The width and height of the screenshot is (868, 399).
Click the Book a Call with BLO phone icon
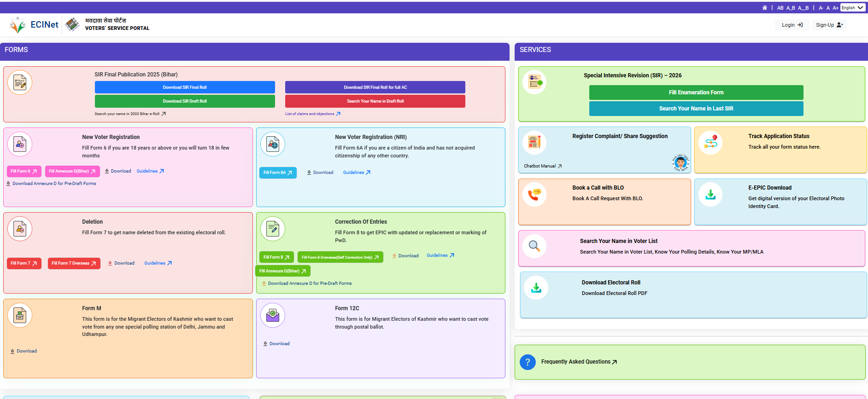coord(534,195)
